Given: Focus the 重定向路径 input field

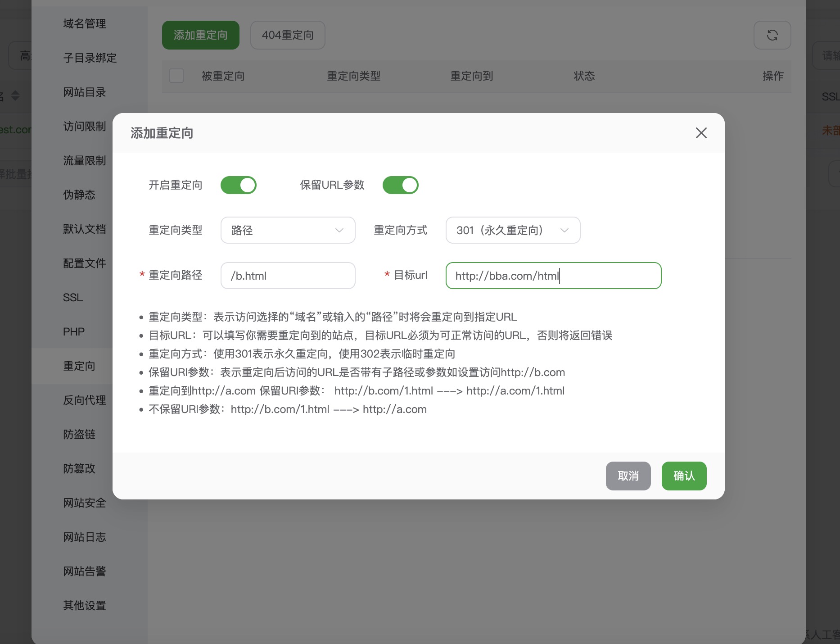Looking at the screenshot, I should click(288, 276).
